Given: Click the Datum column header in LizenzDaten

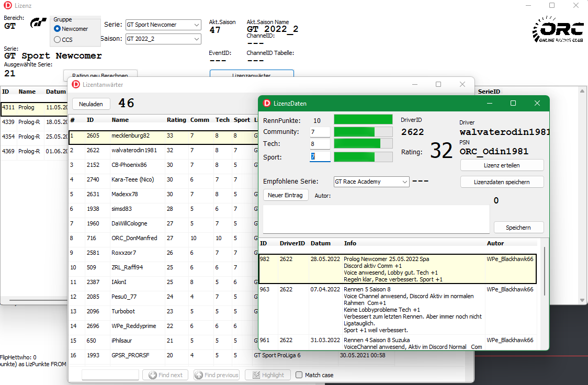Looking at the screenshot, I should tap(320, 243).
